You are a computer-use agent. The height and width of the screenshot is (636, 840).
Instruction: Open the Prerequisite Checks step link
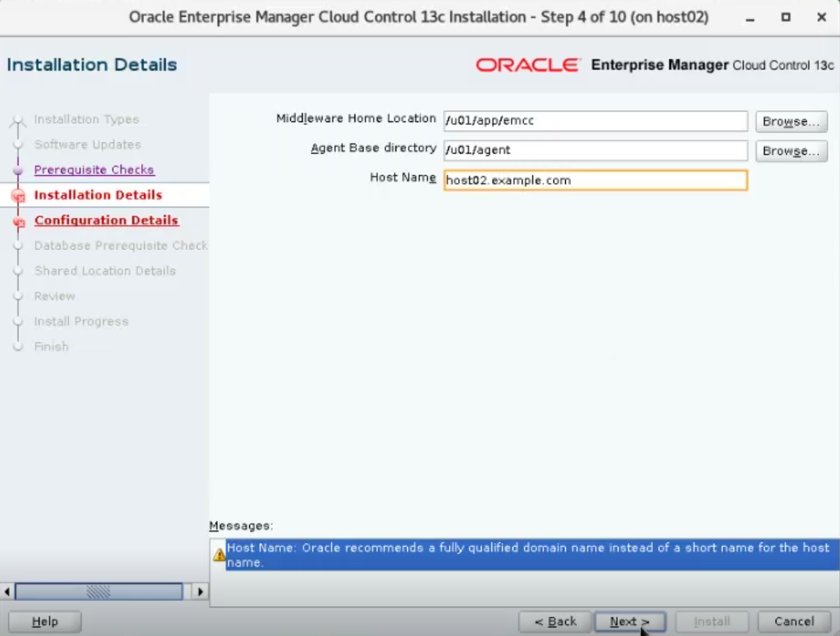[94, 170]
